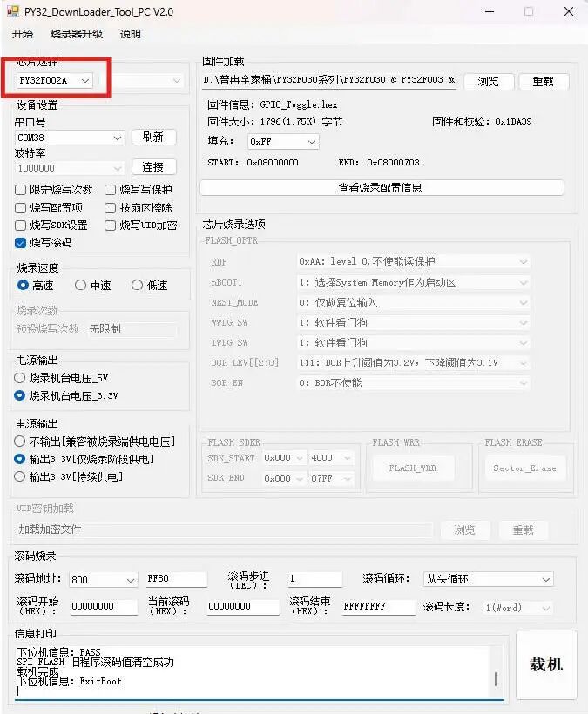Click the firmware file path field

[328, 81]
